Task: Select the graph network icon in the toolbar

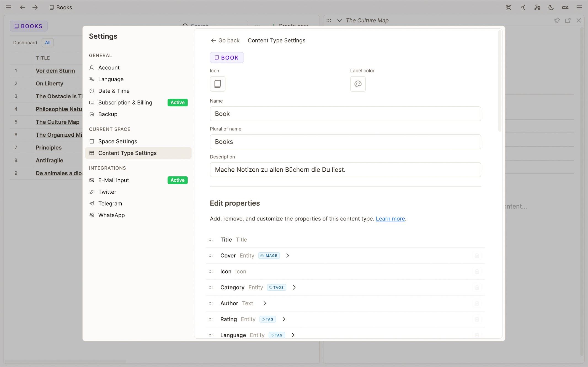Action: click(x=537, y=7)
